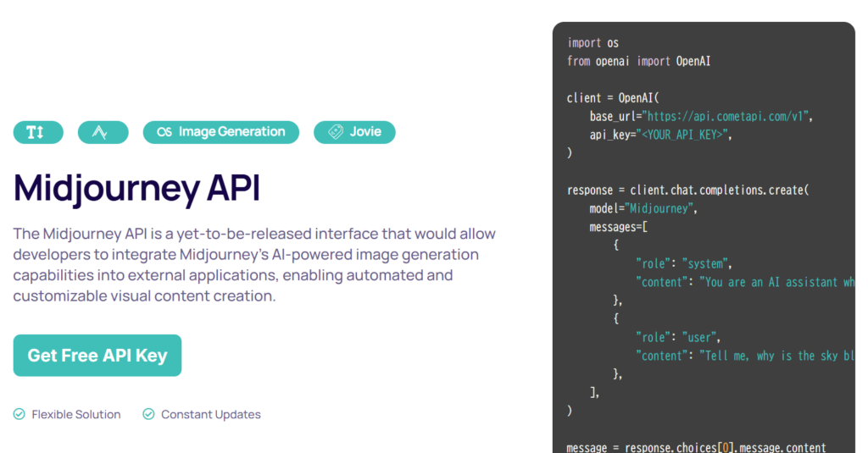Select the Jovie tag pill
Viewport: 868px width, 453px height.
354,132
